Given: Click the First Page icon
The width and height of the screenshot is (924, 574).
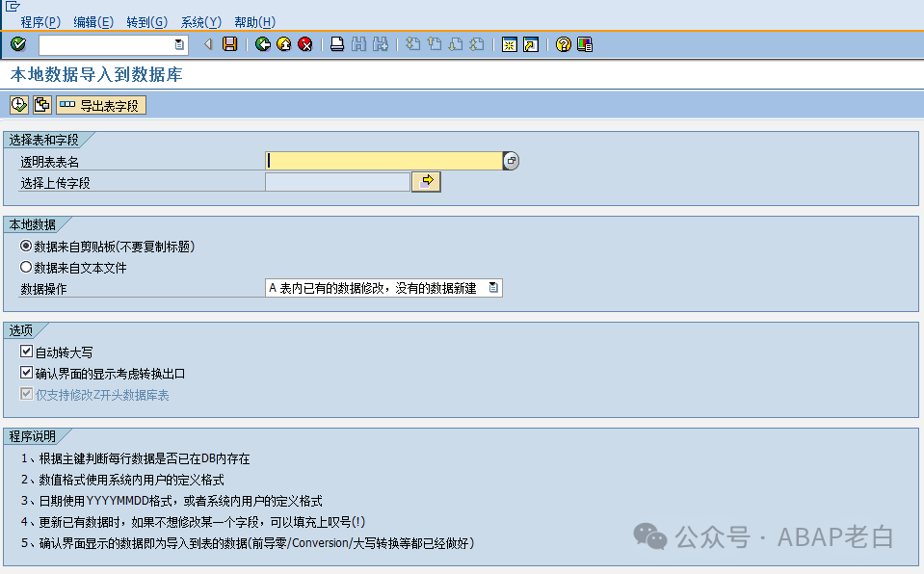Looking at the screenshot, I should 413,44.
